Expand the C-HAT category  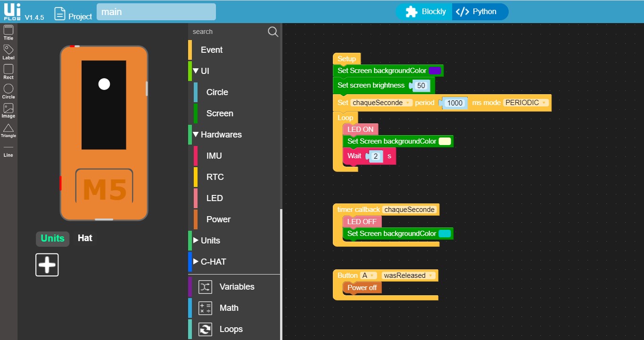point(196,262)
